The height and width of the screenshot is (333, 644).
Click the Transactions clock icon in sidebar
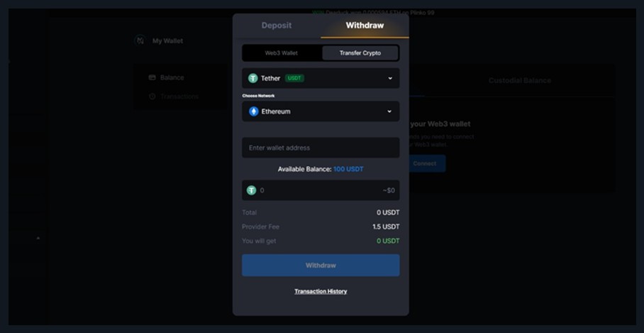[152, 97]
